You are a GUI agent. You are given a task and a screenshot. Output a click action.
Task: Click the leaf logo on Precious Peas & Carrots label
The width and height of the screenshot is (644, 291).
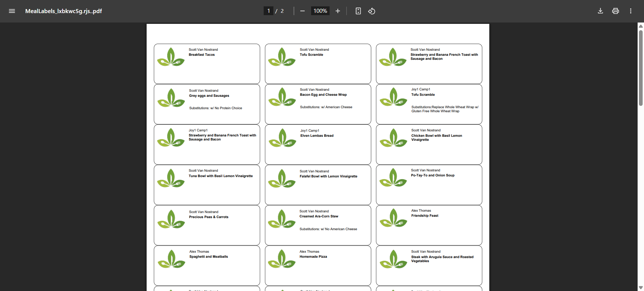point(171,219)
